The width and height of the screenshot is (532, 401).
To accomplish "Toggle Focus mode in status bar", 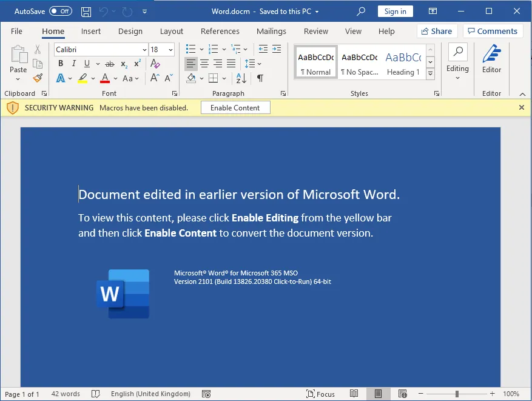I will coord(321,394).
